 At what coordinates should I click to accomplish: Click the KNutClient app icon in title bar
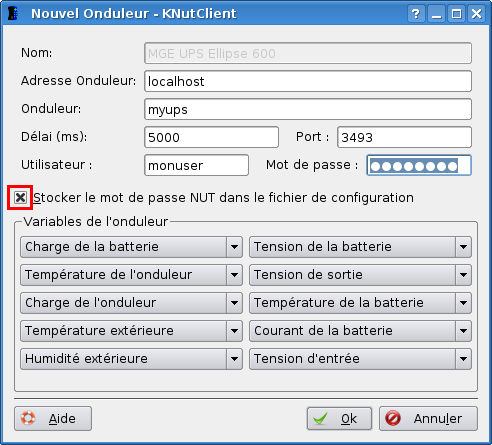coord(13,13)
